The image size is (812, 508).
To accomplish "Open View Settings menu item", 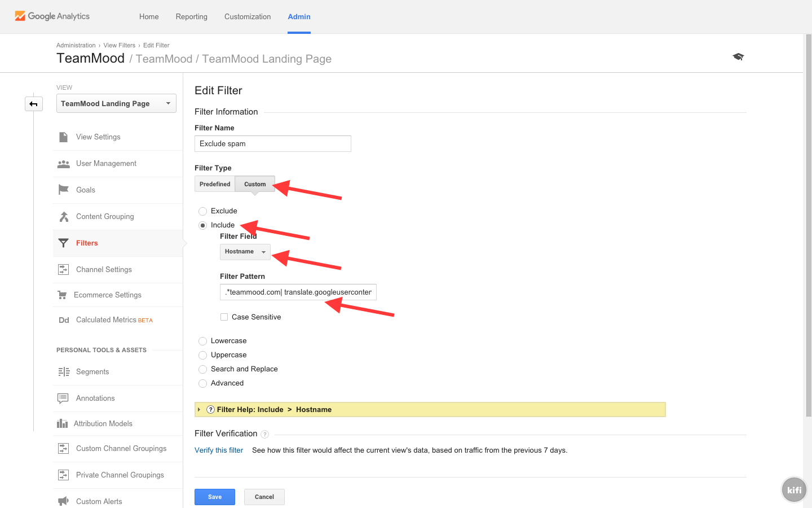I will [x=98, y=137].
